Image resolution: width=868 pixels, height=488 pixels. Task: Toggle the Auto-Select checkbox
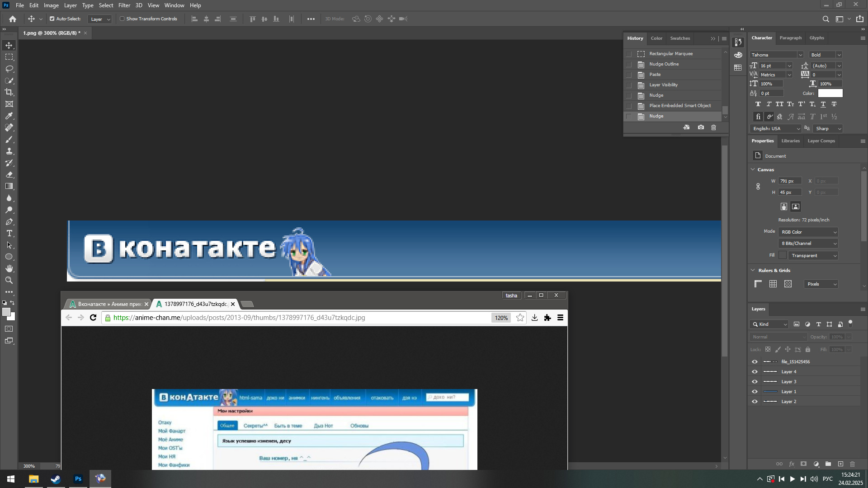(52, 19)
